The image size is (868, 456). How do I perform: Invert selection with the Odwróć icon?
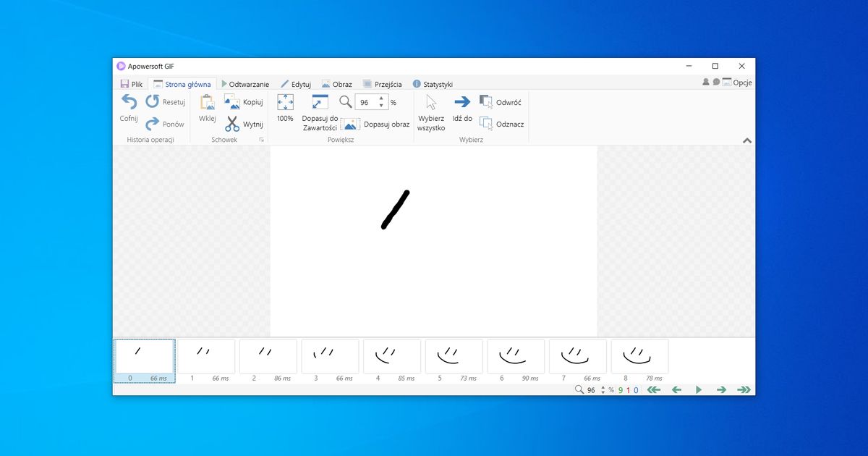486,100
